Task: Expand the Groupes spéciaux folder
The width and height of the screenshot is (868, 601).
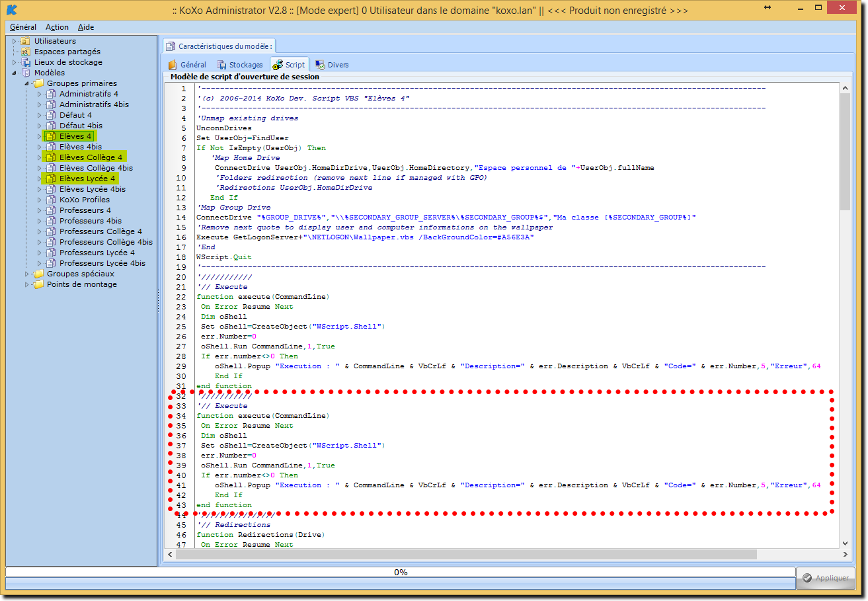Action: coord(27,274)
